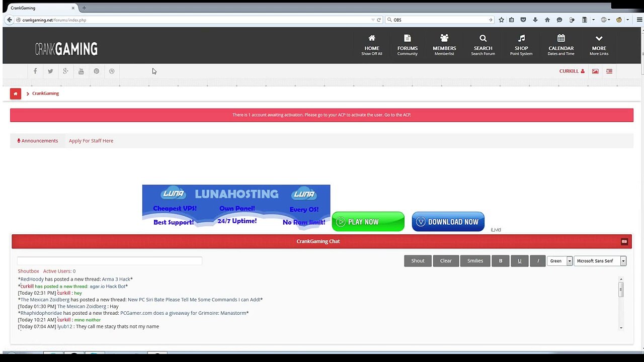644x362 pixels.
Task: Click the CrankGaming breadcrumb link
Action: pyautogui.click(x=45, y=94)
